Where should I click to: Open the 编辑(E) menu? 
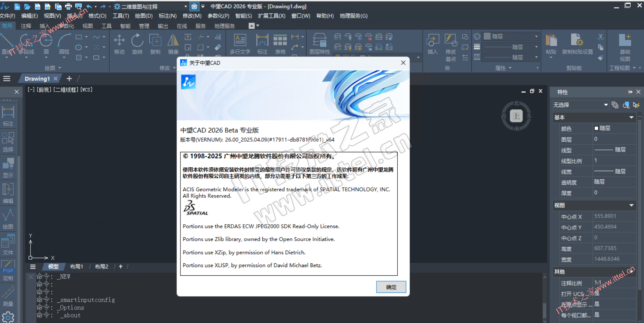tap(29, 16)
